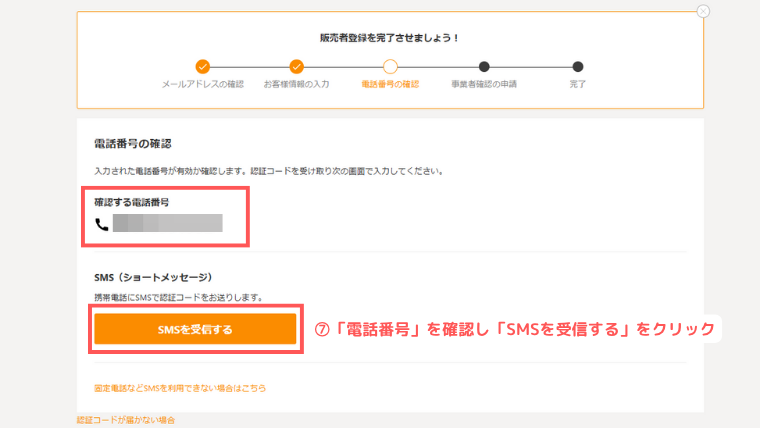Screen dimensions: 760x428
Task: Open 認証コードが届かない場合 link
Action: coord(126,420)
